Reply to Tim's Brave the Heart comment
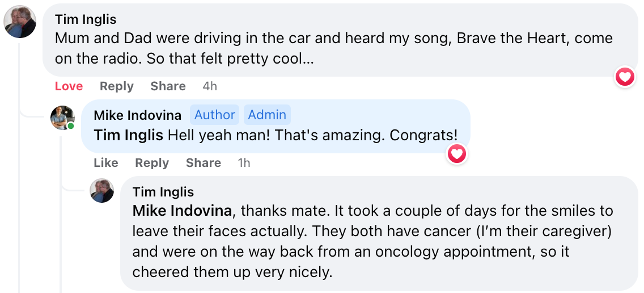This screenshot has height=293, width=644. (x=116, y=86)
